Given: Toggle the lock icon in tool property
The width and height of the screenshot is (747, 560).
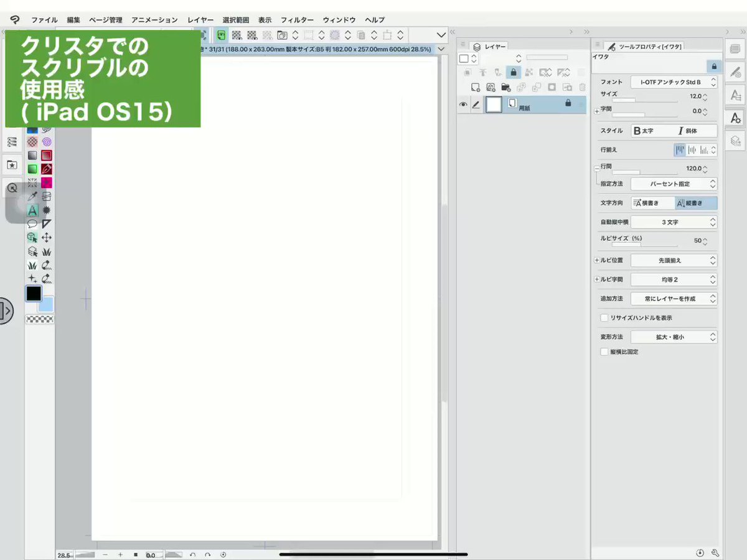Looking at the screenshot, I should [x=713, y=65].
